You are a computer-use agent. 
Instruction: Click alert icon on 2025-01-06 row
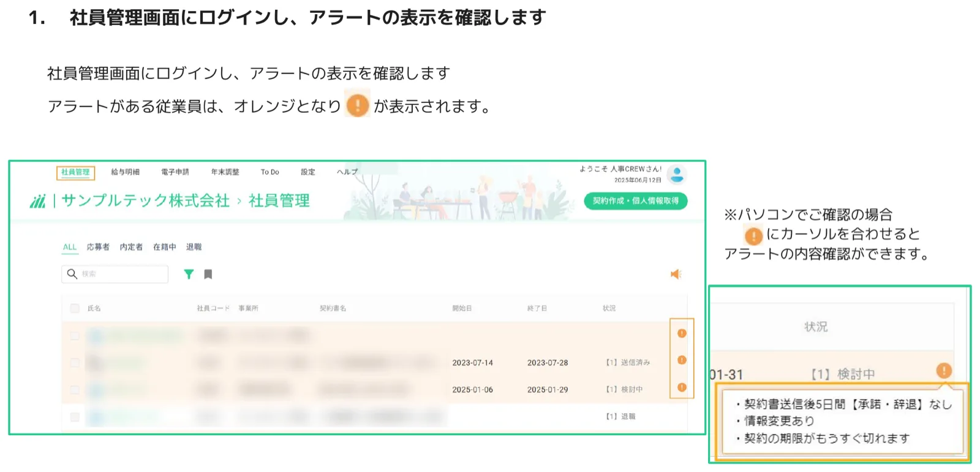pyautogui.click(x=682, y=387)
